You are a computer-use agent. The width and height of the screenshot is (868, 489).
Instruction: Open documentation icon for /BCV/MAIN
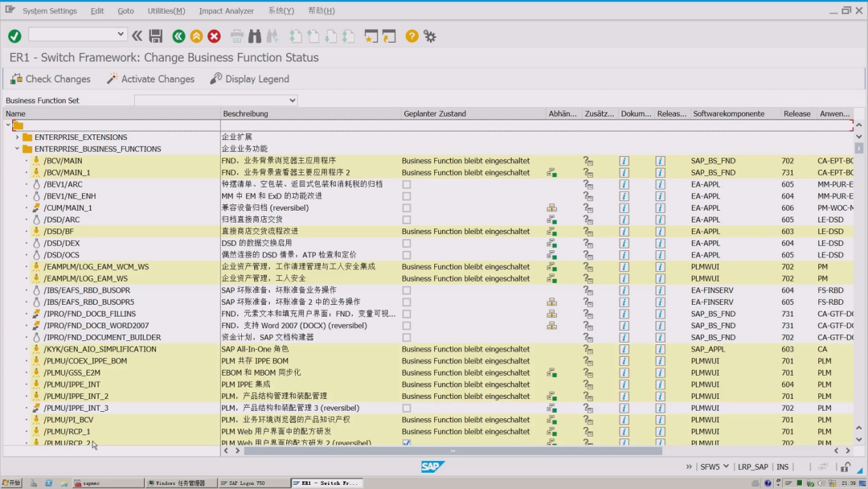[x=624, y=161]
